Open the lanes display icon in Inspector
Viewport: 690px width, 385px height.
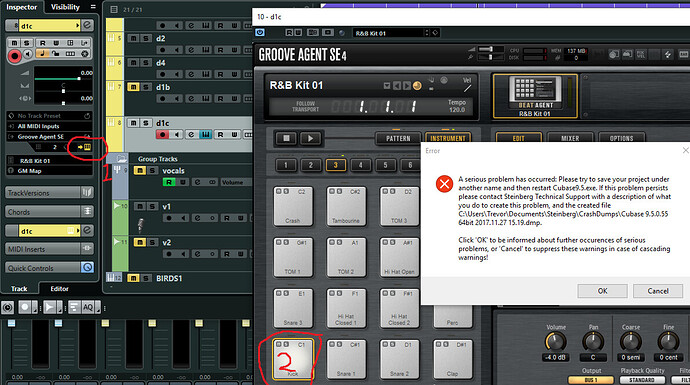[70, 54]
